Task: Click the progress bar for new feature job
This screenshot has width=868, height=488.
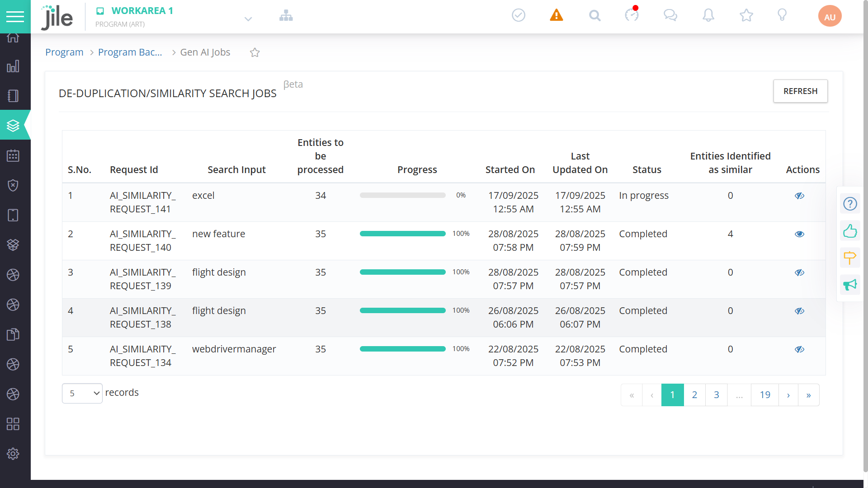Action: point(403,234)
